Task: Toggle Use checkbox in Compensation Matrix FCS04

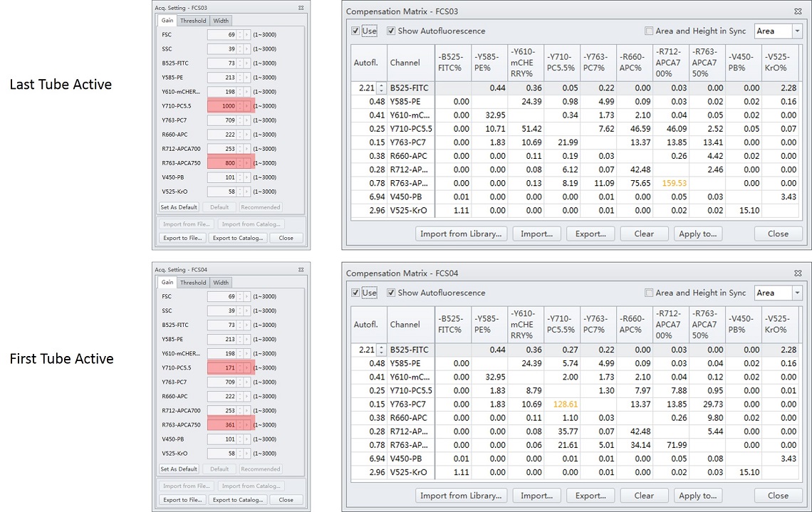Action: point(355,293)
